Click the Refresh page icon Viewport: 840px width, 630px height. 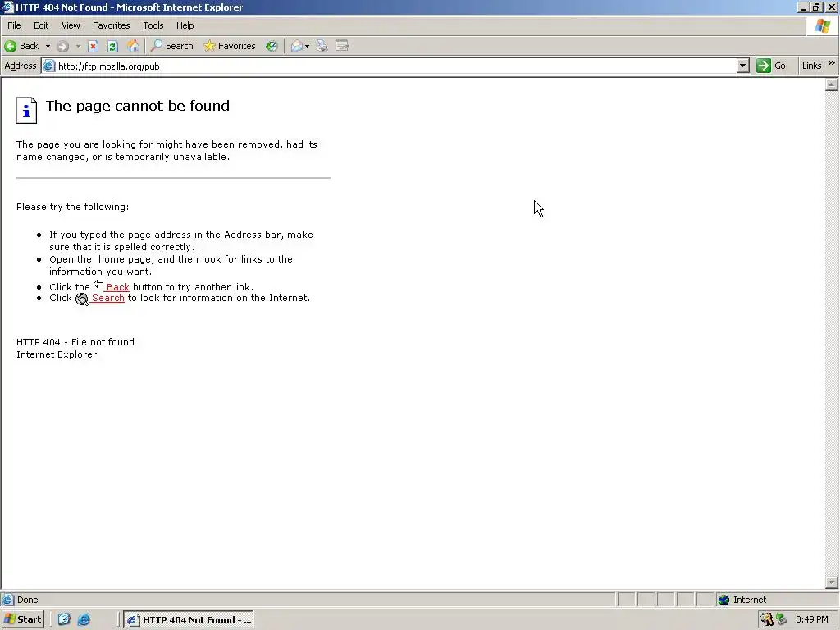click(112, 46)
